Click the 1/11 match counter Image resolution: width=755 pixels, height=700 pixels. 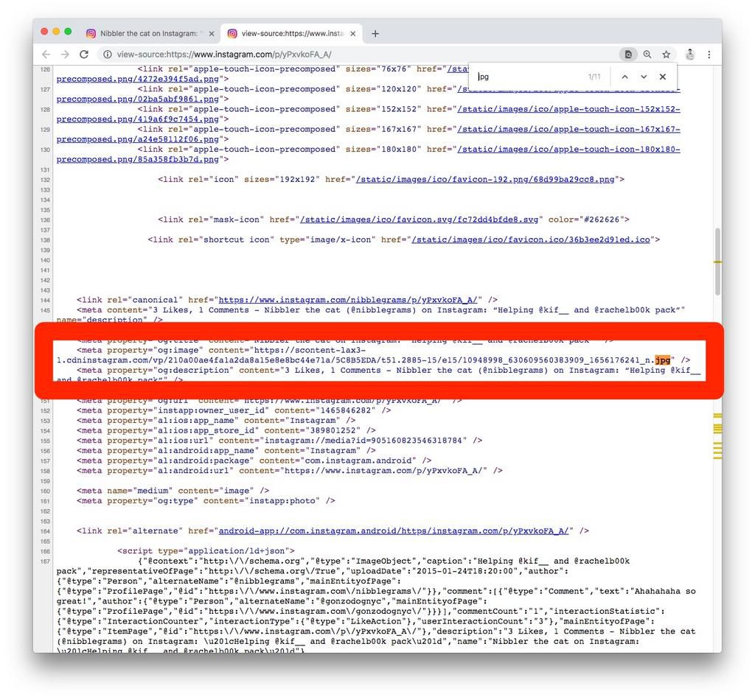click(594, 77)
